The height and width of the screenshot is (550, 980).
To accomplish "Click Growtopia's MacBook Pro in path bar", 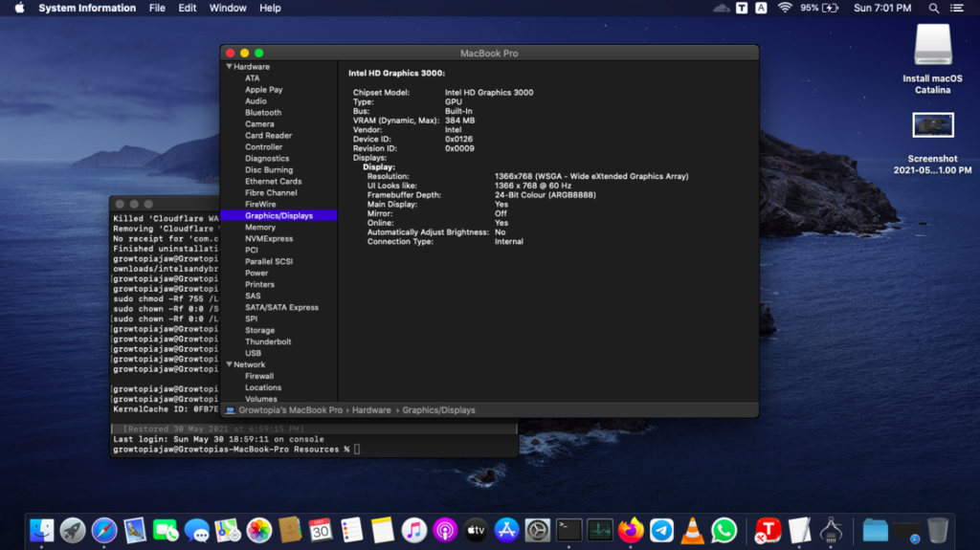I will [290, 410].
